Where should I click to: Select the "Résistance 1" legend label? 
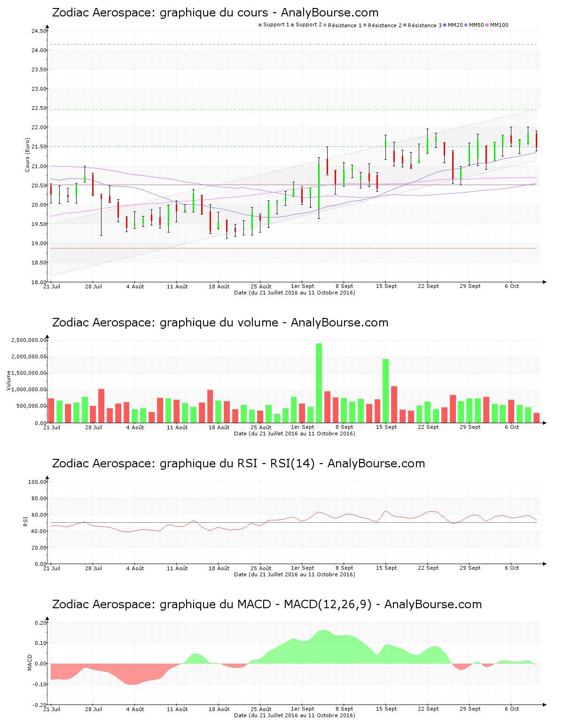click(345, 25)
